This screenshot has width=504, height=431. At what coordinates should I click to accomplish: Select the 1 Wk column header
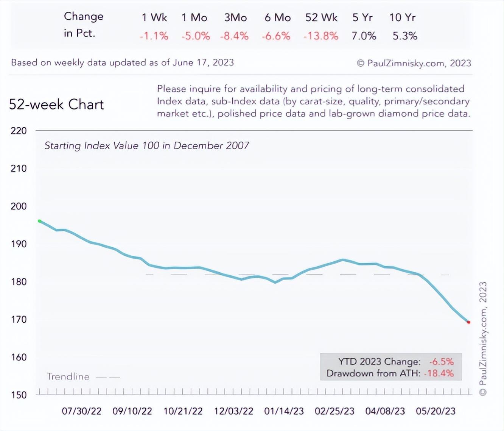pyautogui.click(x=154, y=18)
